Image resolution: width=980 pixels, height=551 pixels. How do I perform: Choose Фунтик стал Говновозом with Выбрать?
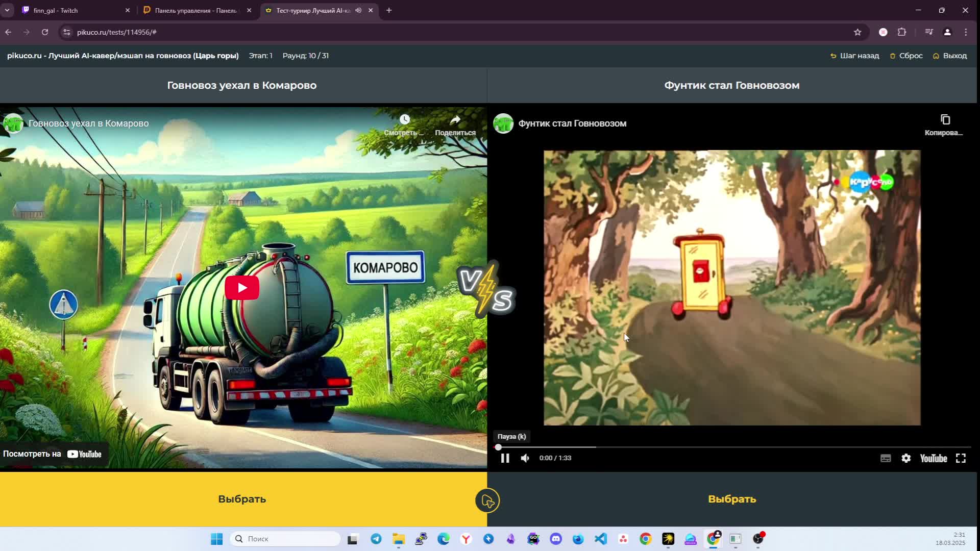[x=732, y=499]
